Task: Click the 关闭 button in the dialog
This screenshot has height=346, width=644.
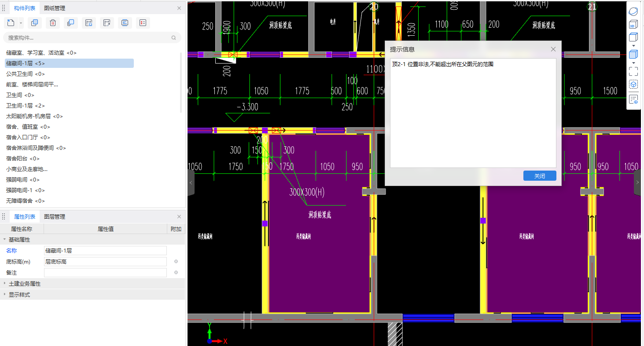Action: pyautogui.click(x=540, y=176)
